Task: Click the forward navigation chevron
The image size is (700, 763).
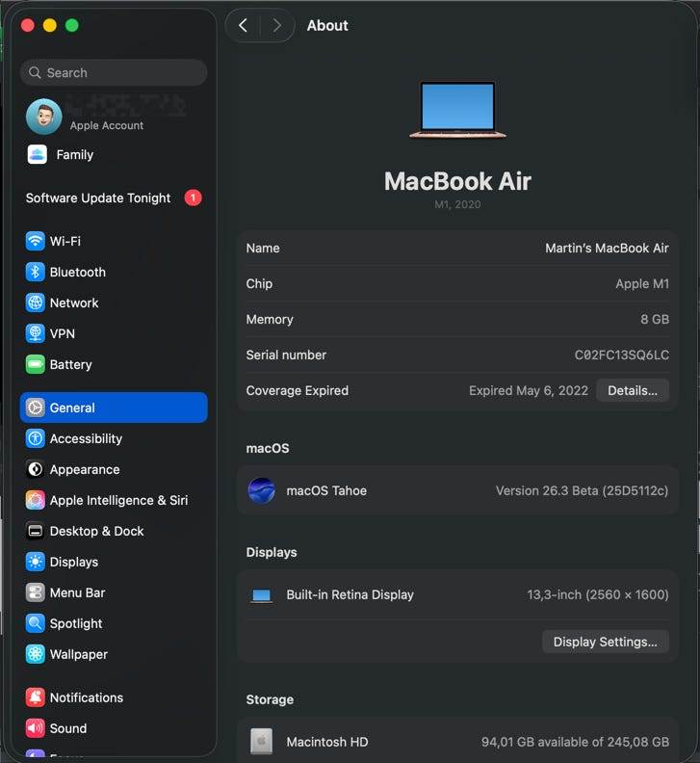Action: (277, 26)
